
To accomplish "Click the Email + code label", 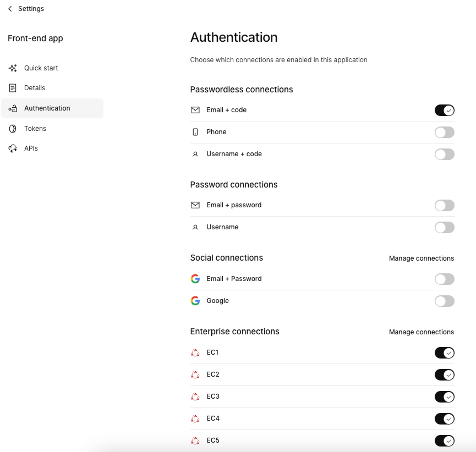I will pyautogui.click(x=227, y=110).
